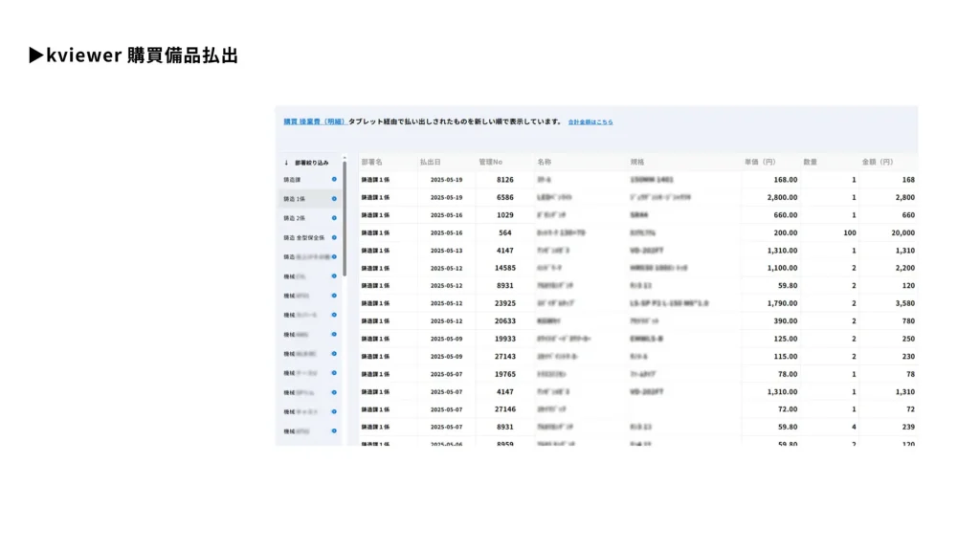
Task: Click the blue dot beside 鋳造課
Action: [334, 180]
